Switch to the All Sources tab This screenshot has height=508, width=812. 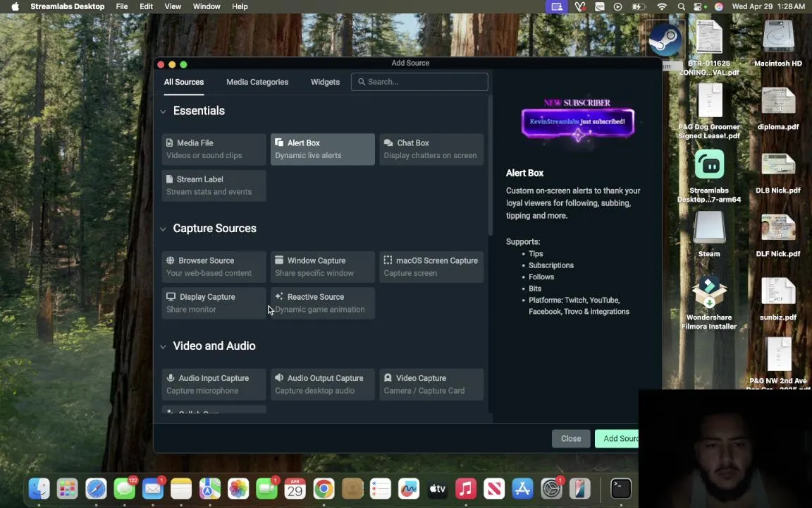pyautogui.click(x=184, y=82)
